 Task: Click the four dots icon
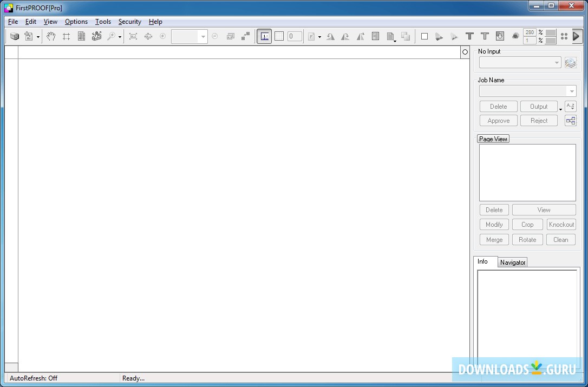tap(564, 36)
